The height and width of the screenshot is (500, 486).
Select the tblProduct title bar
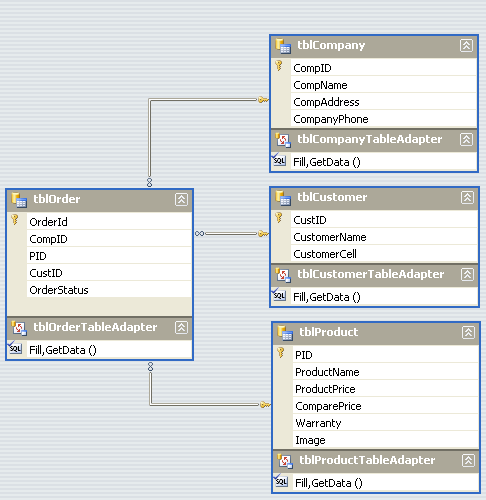pyautogui.click(x=376, y=333)
